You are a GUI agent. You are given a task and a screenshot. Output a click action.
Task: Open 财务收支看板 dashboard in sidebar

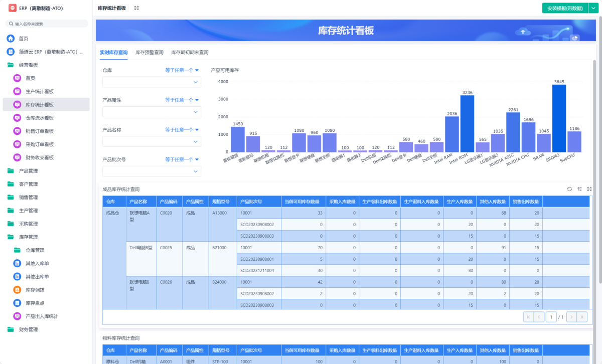[x=40, y=157]
